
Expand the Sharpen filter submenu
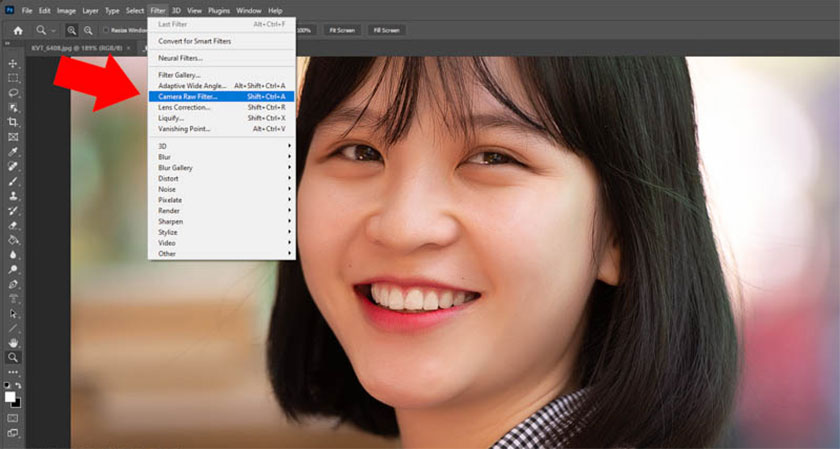pos(222,221)
